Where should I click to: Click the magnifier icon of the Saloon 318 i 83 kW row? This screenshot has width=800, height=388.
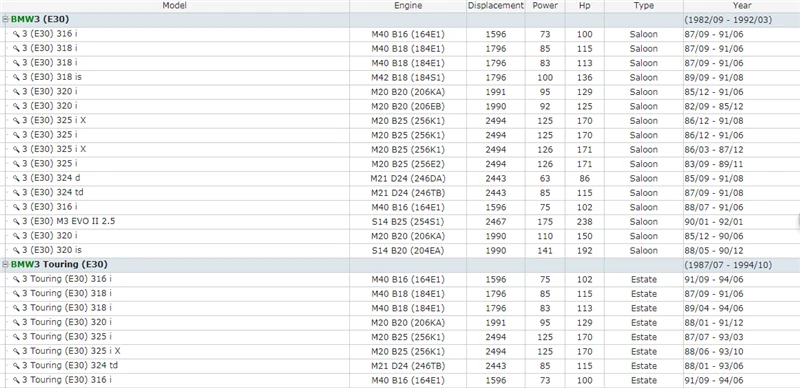pyautogui.click(x=16, y=63)
